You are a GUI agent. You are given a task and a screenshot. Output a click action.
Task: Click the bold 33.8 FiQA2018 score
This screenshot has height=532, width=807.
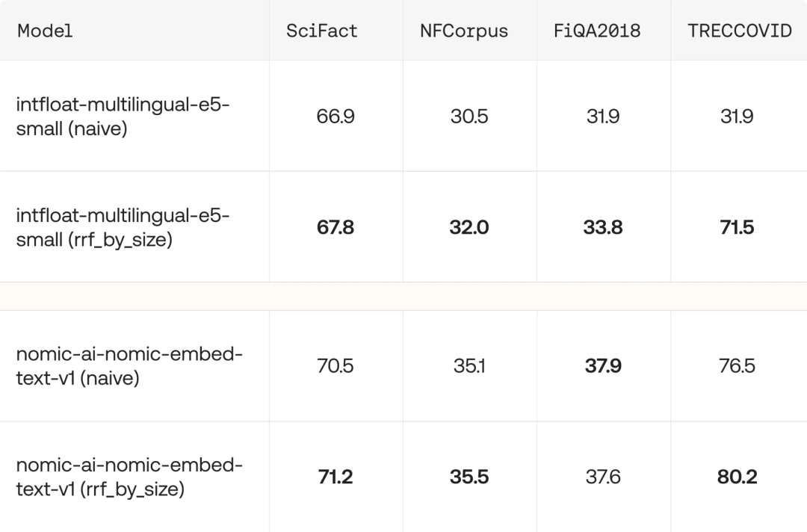[x=603, y=228]
